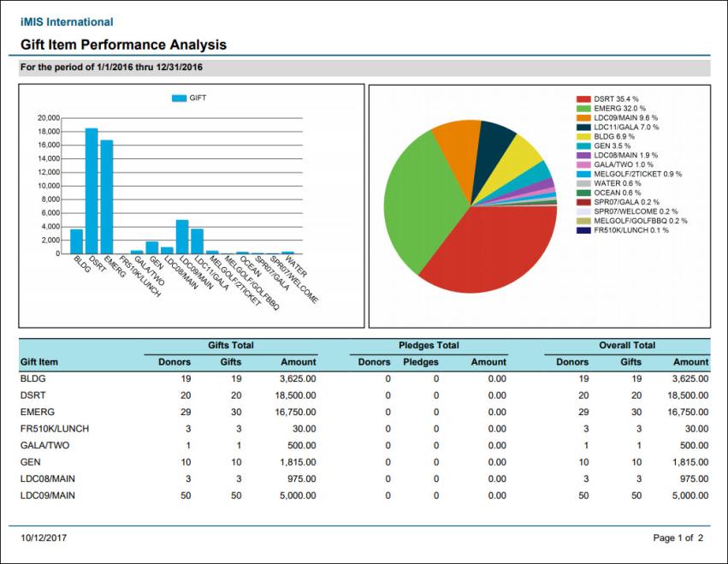728x564 pixels.
Task: Click the BLDG bar in the bar chart
Action: pyautogui.click(x=77, y=241)
